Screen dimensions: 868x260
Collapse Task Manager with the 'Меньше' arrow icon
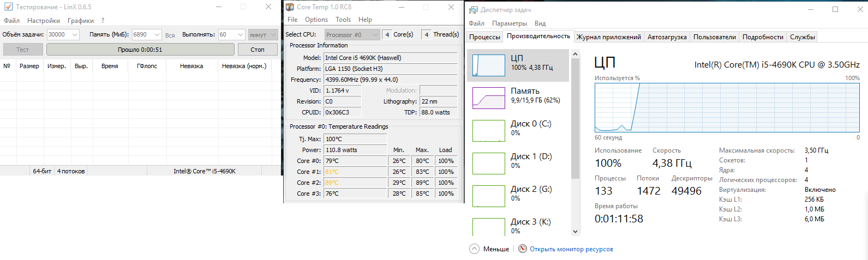pos(474,249)
